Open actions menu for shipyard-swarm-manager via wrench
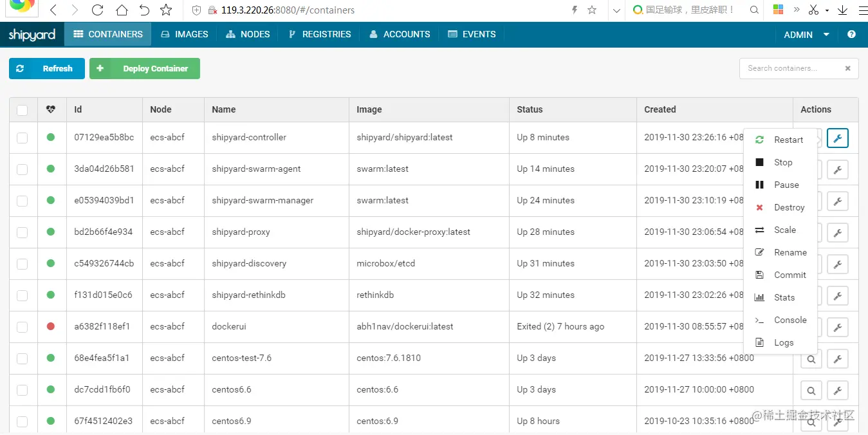This screenshot has height=435, width=868. coord(838,201)
